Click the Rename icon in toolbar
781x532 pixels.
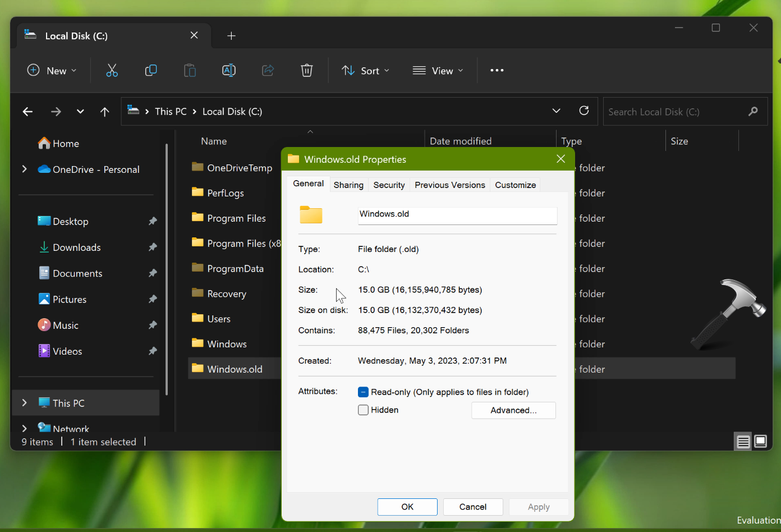(x=229, y=70)
